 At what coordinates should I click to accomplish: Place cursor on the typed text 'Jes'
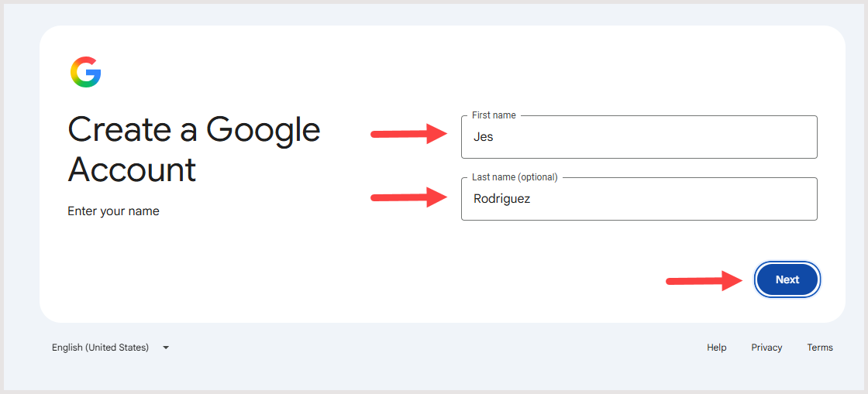[483, 137]
